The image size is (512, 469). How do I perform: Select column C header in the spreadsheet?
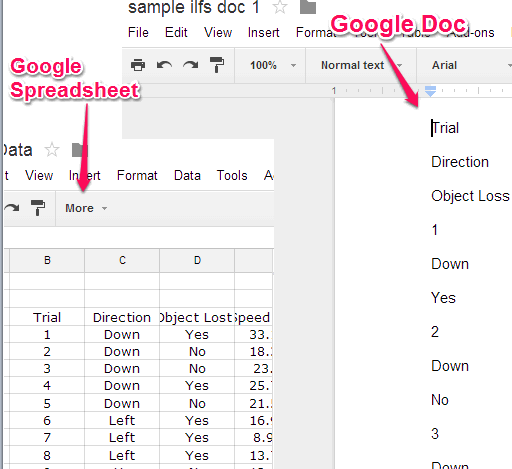point(122,260)
